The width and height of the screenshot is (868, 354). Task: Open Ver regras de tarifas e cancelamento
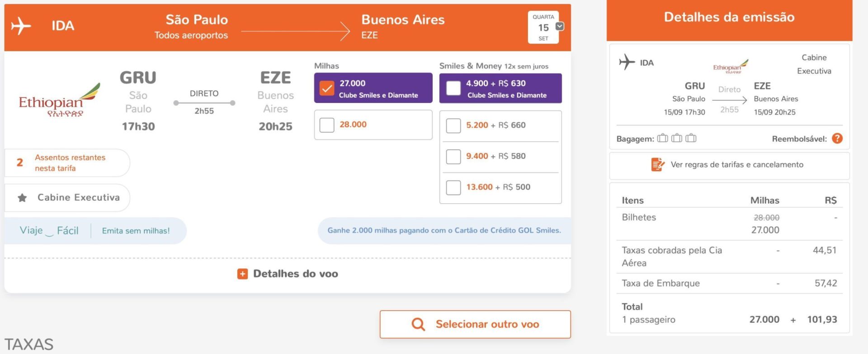point(729,165)
